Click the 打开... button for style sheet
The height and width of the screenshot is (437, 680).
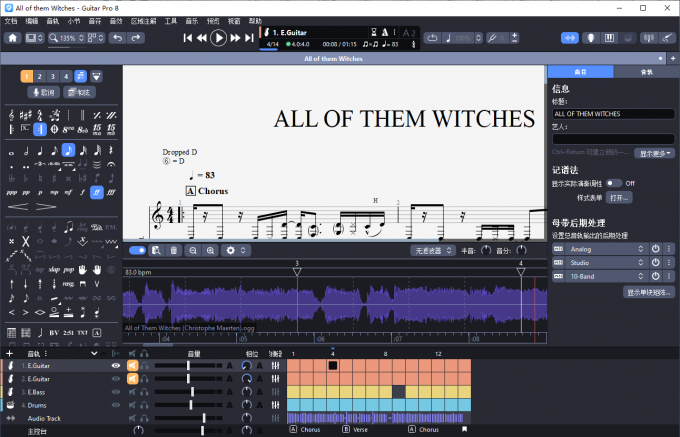(x=620, y=198)
